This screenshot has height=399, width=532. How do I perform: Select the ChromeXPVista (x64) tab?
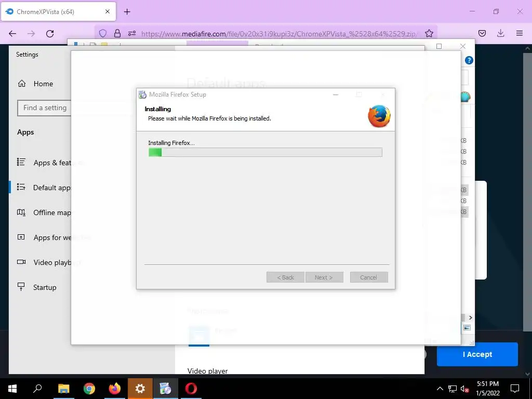click(x=58, y=11)
